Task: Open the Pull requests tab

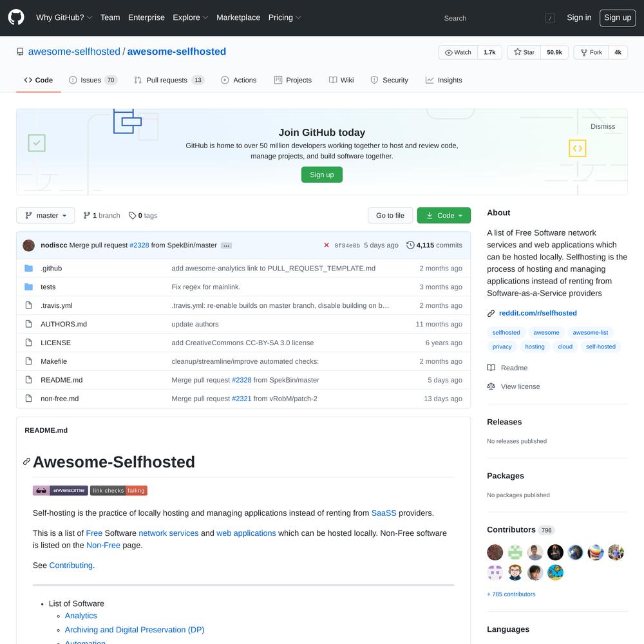Action: click(x=169, y=80)
